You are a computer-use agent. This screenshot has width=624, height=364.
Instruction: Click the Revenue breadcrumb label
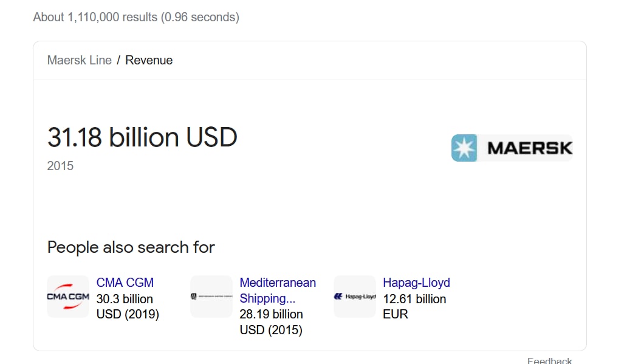[149, 60]
